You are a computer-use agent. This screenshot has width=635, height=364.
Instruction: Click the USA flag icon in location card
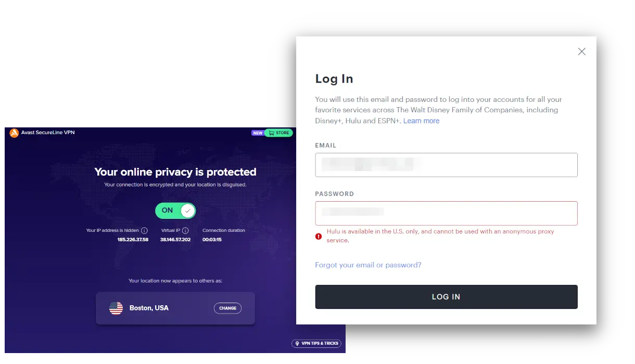click(116, 308)
